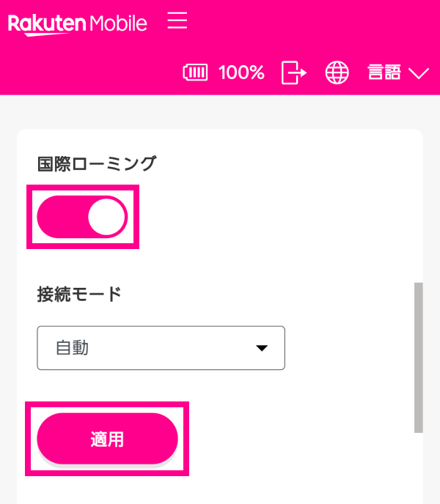Click the 自動 value in the dropdown

pos(73,348)
